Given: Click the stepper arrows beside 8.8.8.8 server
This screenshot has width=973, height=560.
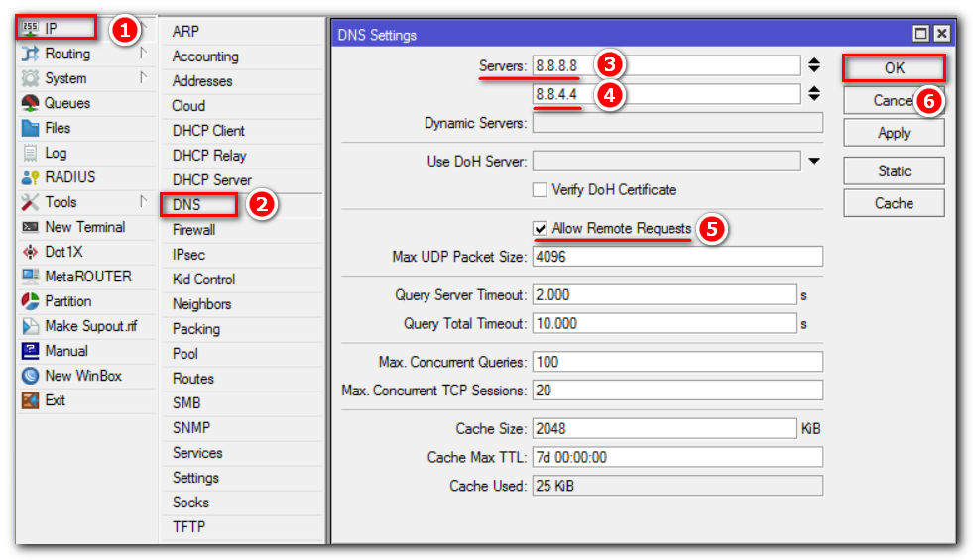Looking at the screenshot, I should pyautogui.click(x=814, y=65).
